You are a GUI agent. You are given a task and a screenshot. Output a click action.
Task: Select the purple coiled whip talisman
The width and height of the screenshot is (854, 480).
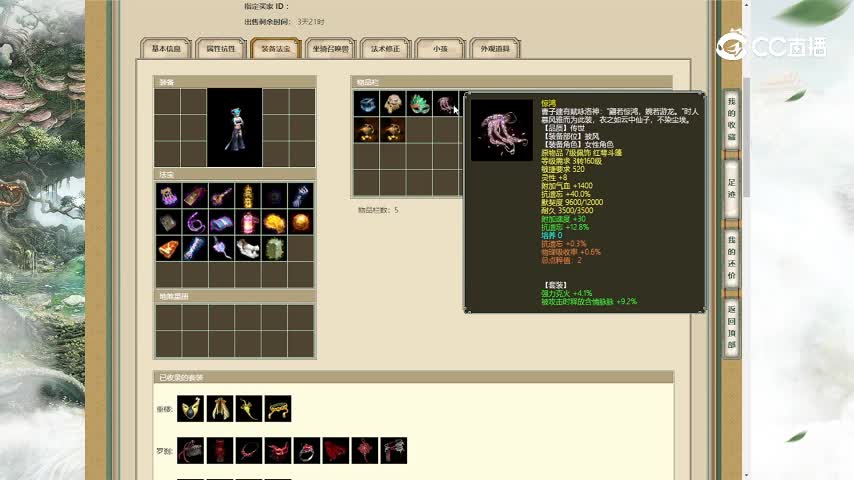pyautogui.click(x=195, y=222)
